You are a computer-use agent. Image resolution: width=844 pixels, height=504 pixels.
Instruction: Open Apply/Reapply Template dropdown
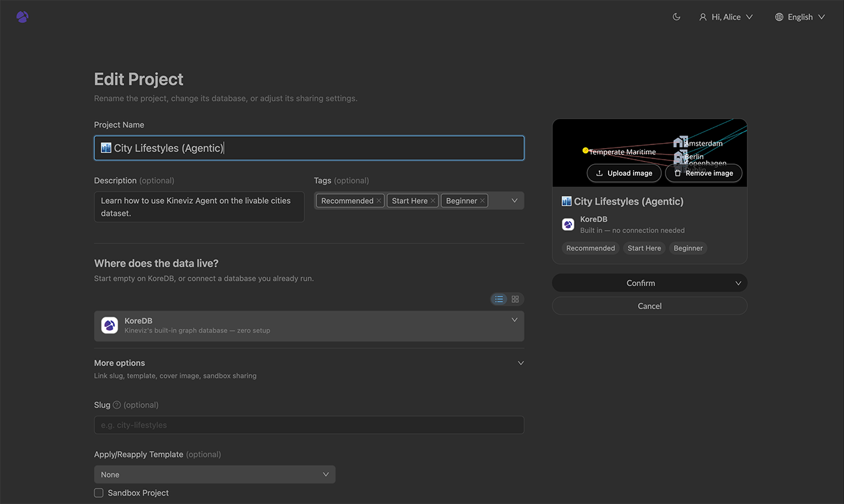click(215, 475)
